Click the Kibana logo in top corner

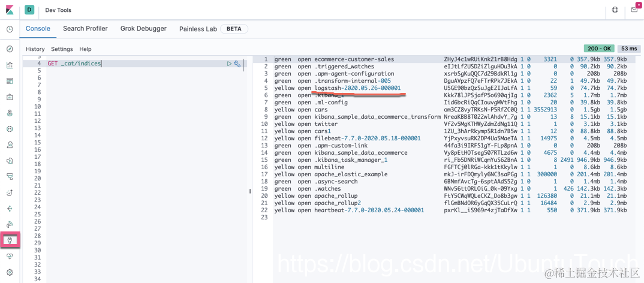10,10
